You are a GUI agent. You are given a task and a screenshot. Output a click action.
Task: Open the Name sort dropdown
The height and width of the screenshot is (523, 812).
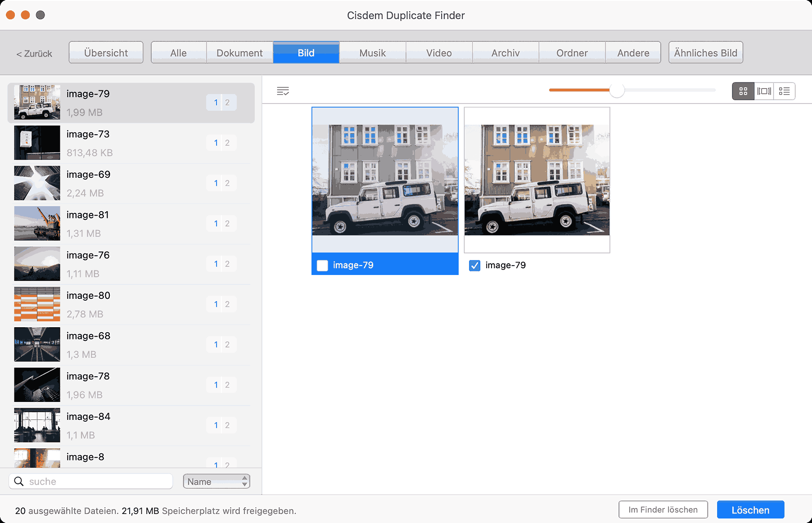point(217,482)
